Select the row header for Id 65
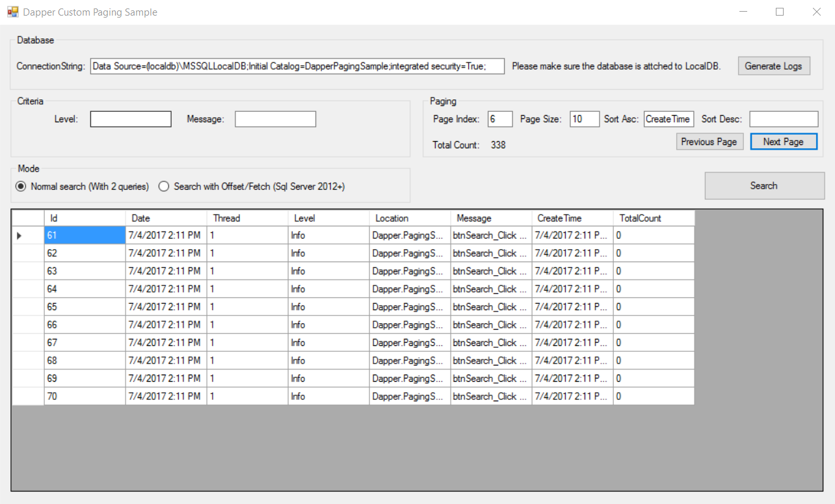Image resolution: width=835 pixels, height=504 pixels. click(x=28, y=307)
